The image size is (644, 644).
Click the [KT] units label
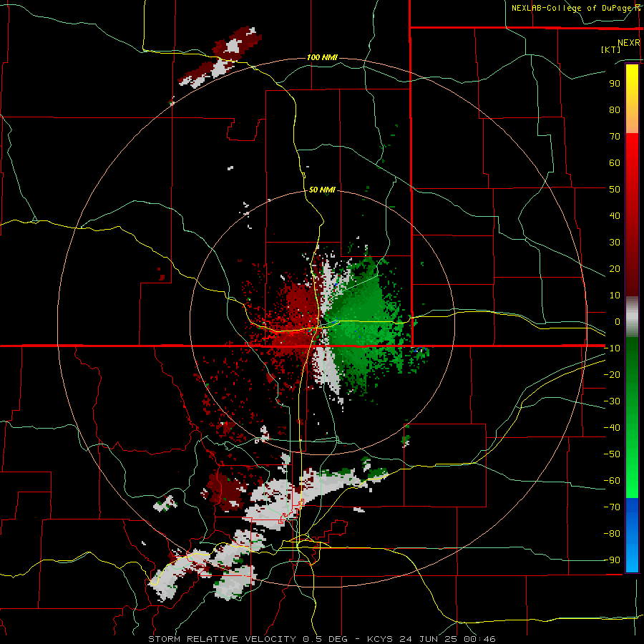(610, 49)
